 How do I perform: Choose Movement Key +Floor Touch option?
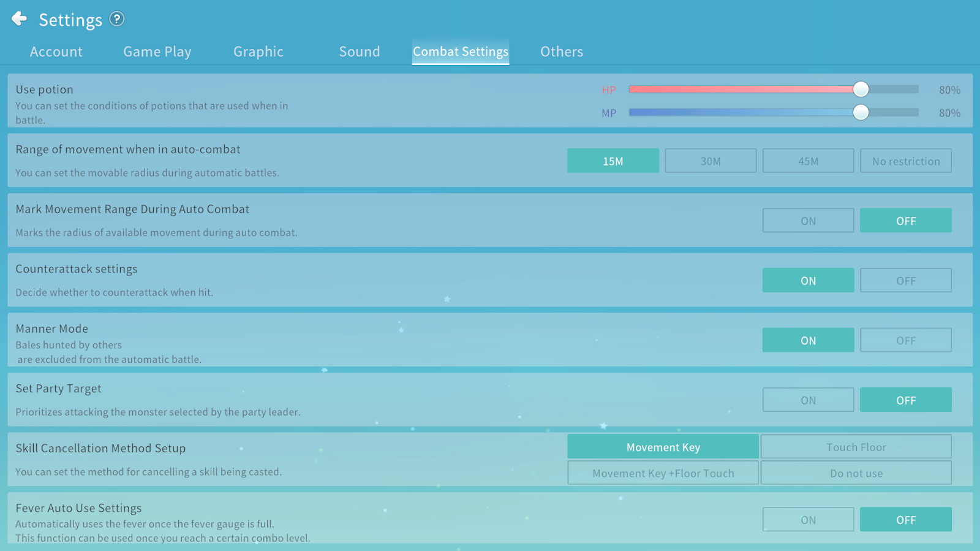663,473
